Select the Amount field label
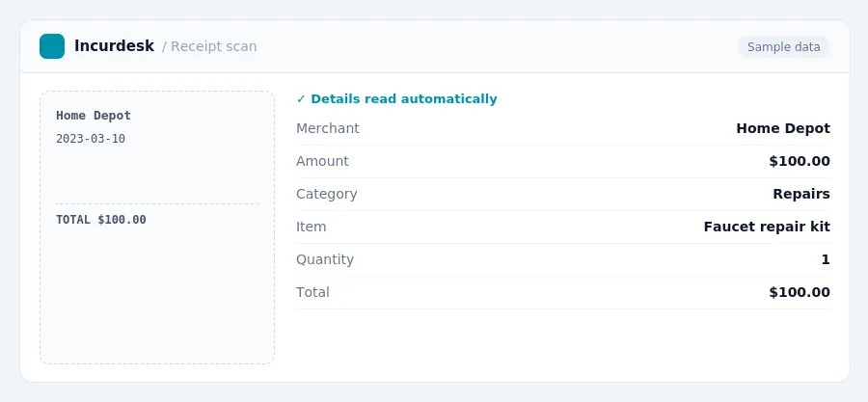This screenshot has width=868, height=402. click(322, 161)
